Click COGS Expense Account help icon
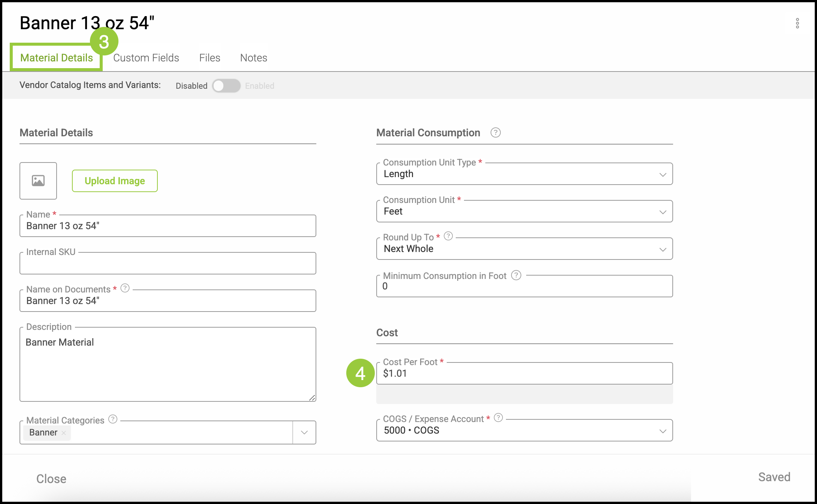The image size is (817, 504). click(498, 418)
